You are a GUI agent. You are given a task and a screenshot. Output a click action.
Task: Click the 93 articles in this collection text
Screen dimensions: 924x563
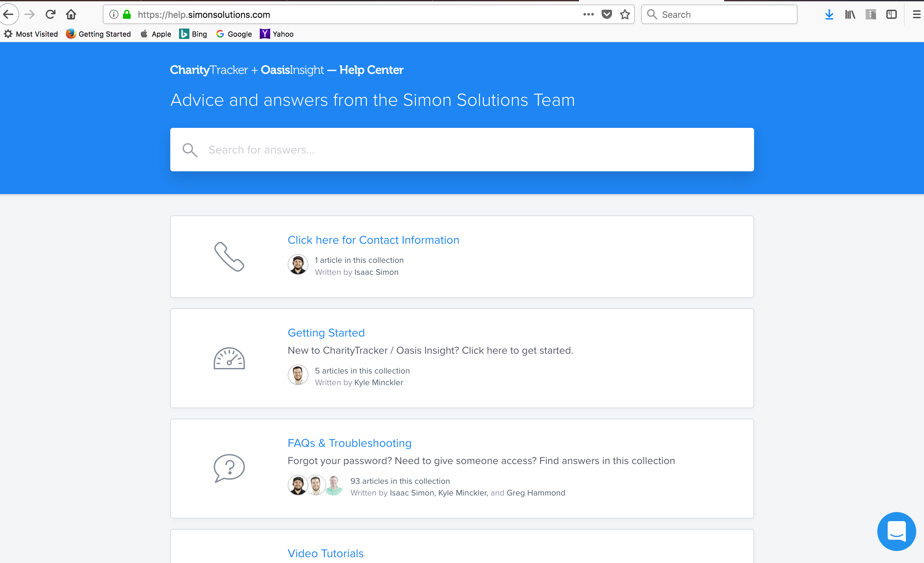click(400, 481)
